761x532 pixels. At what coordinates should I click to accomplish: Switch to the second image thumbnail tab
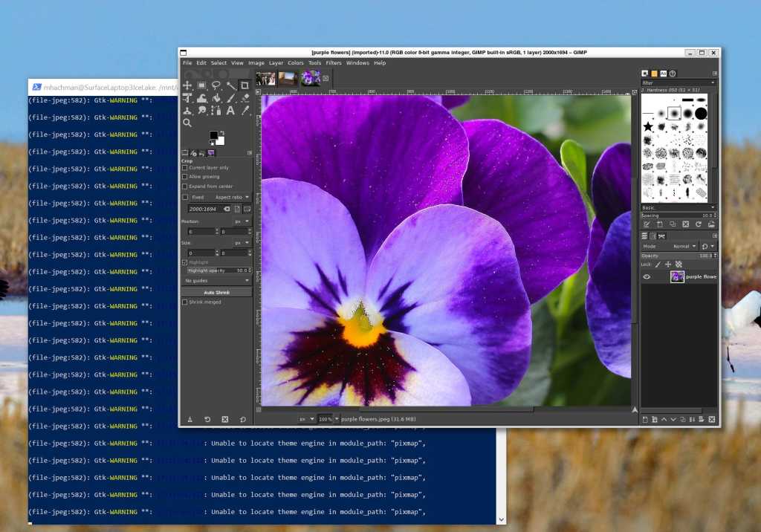(288, 78)
